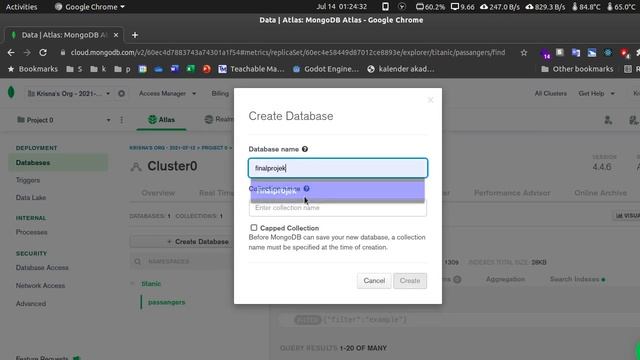The width and height of the screenshot is (640, 360).
Task: Open a new Chrome tab
Action: pyautogui.click(x=135, y=35)
